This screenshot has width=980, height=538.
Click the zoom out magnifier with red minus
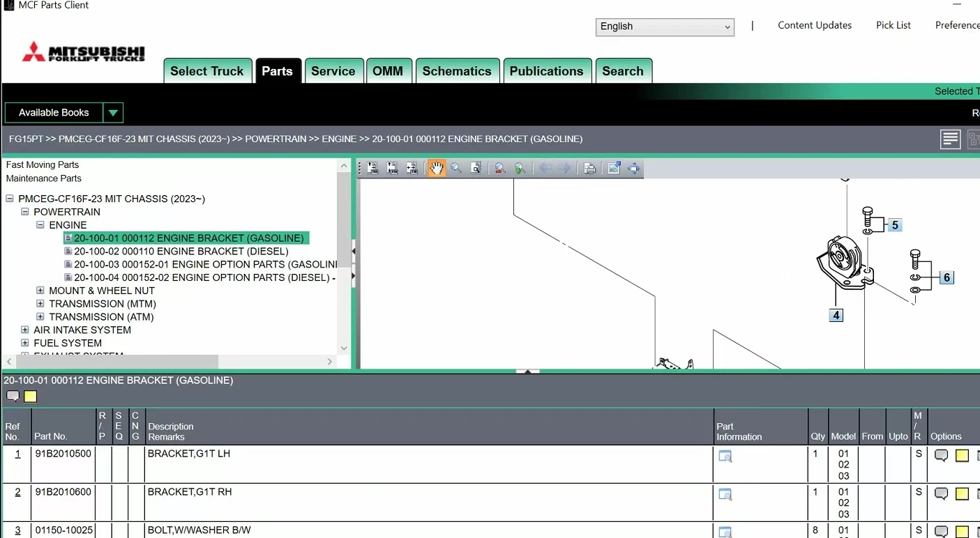500,168
